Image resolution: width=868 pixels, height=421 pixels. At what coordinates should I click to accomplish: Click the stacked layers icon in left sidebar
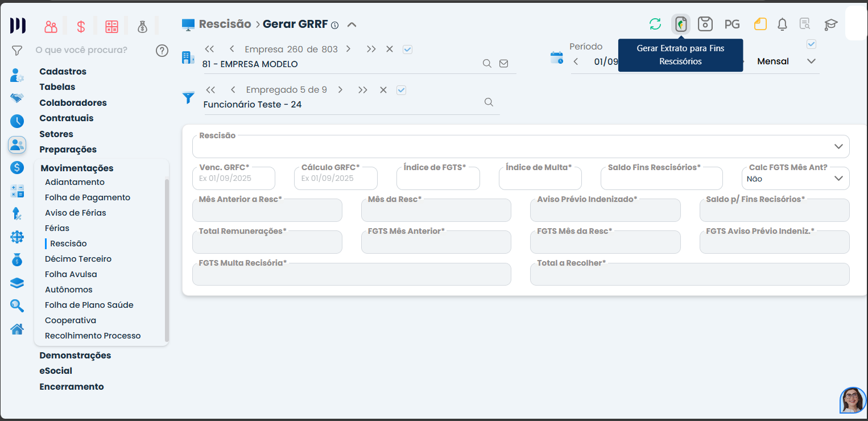pos(17,283)
